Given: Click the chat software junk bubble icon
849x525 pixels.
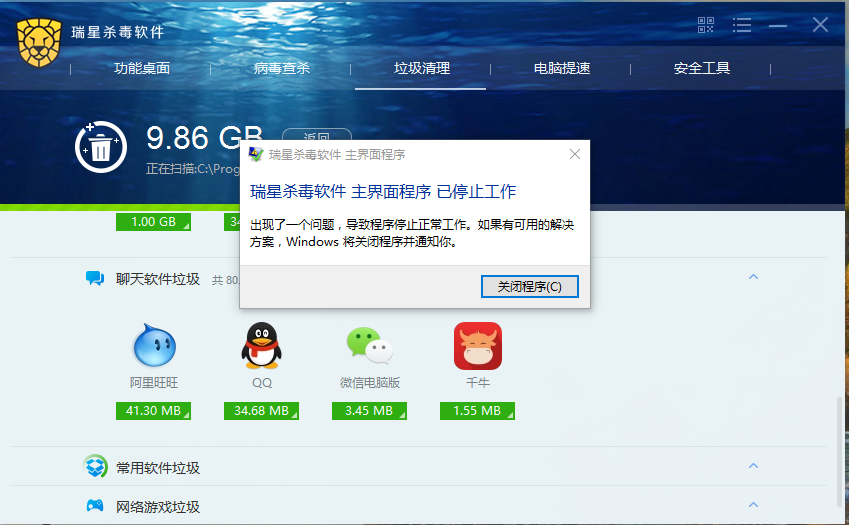Looking at the screenshot, I should (x=95, y=278).
